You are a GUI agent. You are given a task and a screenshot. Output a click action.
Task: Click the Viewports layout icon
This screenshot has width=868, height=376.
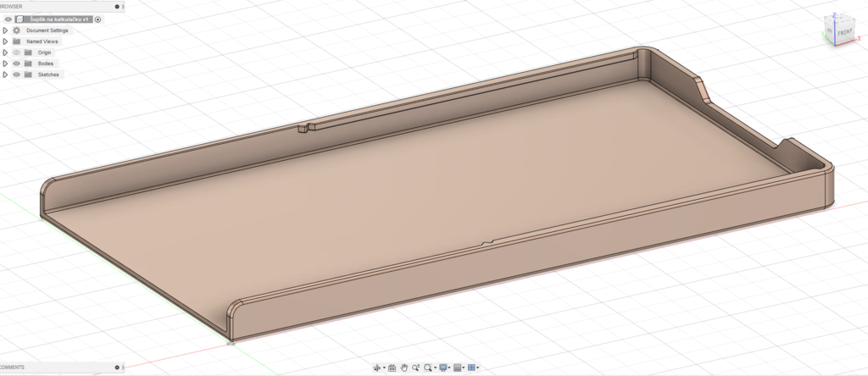[471, 368]
